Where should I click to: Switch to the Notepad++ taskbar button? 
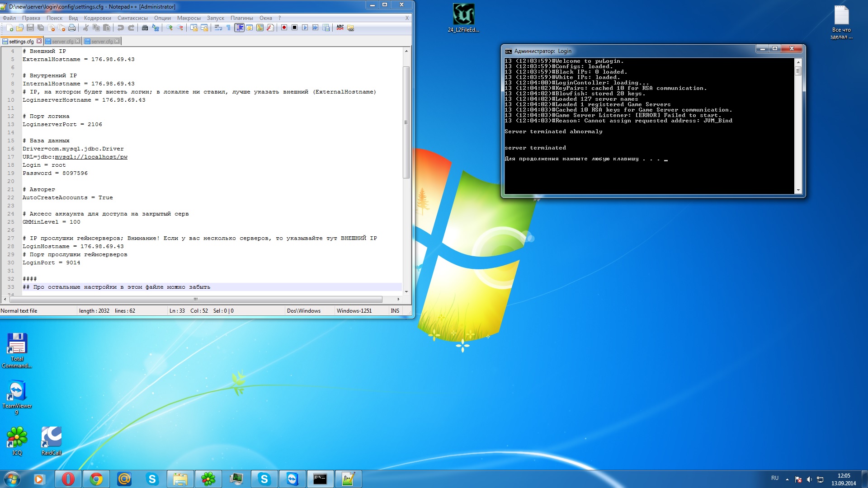tap(348, 479)
